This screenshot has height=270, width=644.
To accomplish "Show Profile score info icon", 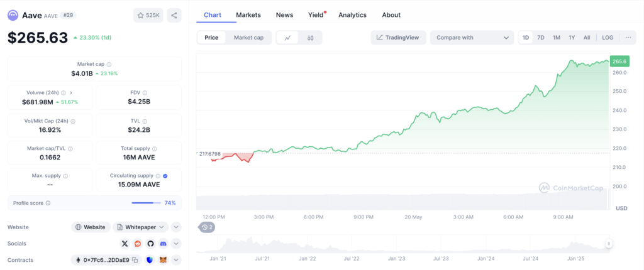I will [x=48, y=203].
